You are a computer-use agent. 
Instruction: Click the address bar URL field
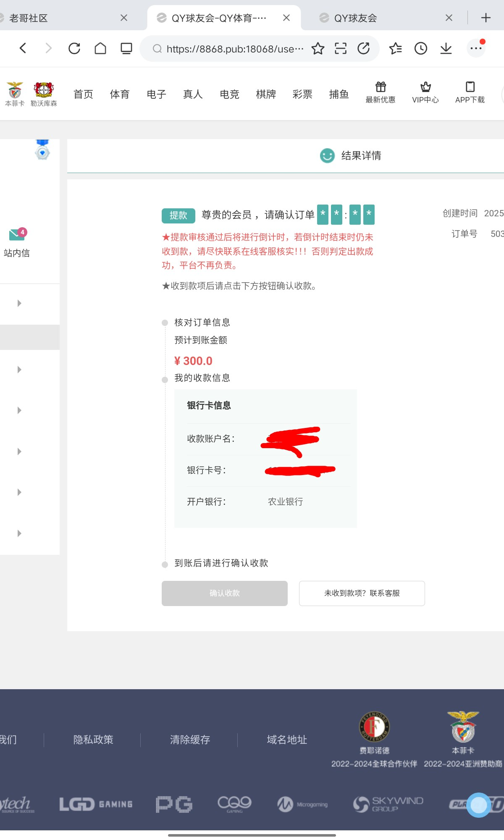(x=234, y=49)
